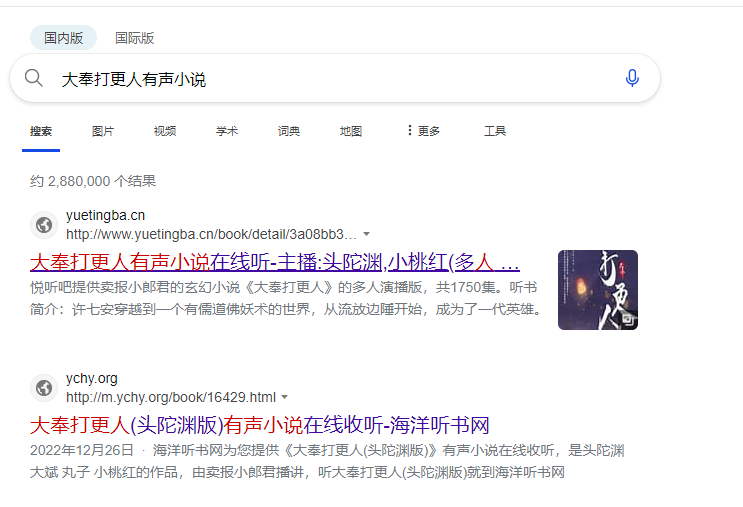This screenshot has width=743, height=507.
Task: Focus the search box containing 大奉打更人有声小说
Action: pyautogui.click(x=335, y=78)
